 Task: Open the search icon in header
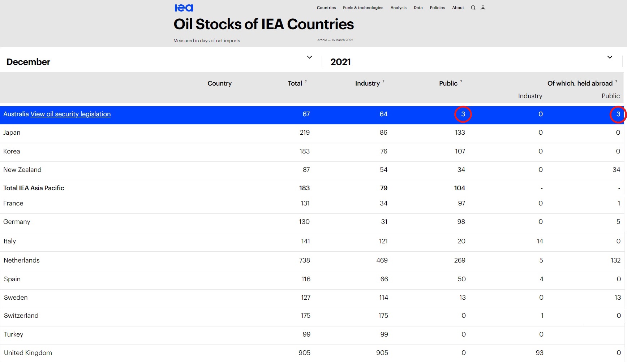click(x=473, y=8)
